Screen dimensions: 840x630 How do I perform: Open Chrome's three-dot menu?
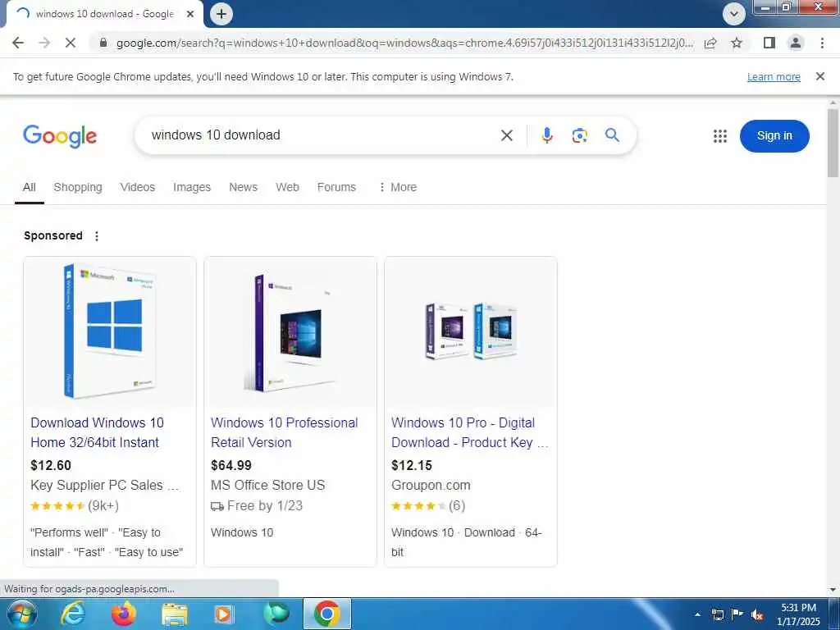(822, 43)
